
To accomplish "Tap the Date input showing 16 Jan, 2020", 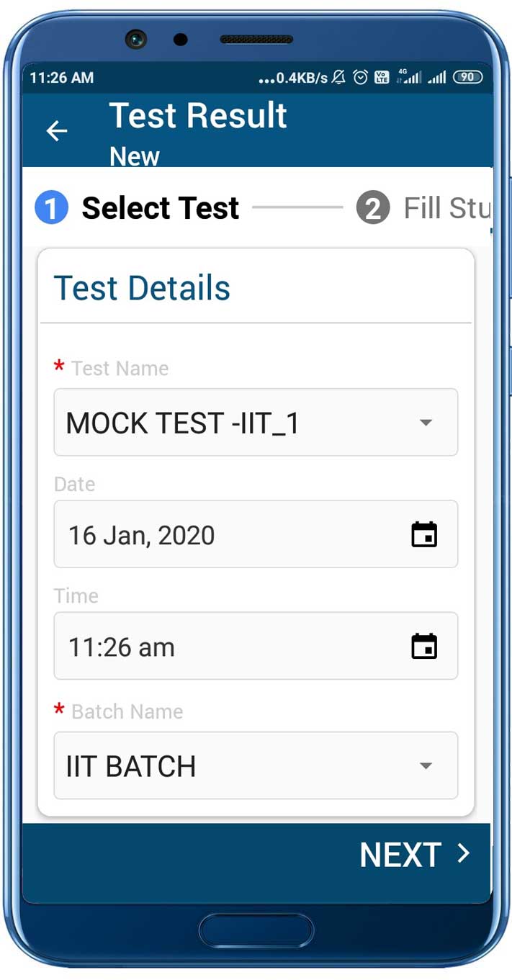I will click(216, 534).
